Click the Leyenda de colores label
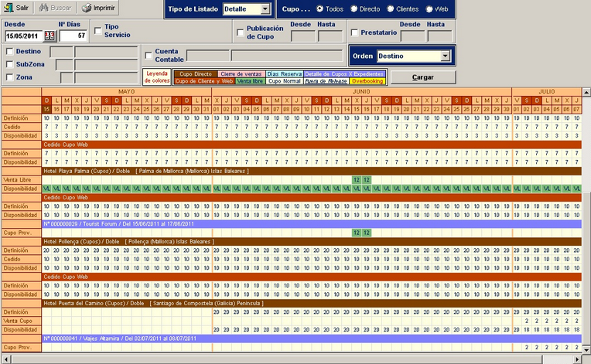This screenshot has height=364, width=591. [x=157, y=77]
